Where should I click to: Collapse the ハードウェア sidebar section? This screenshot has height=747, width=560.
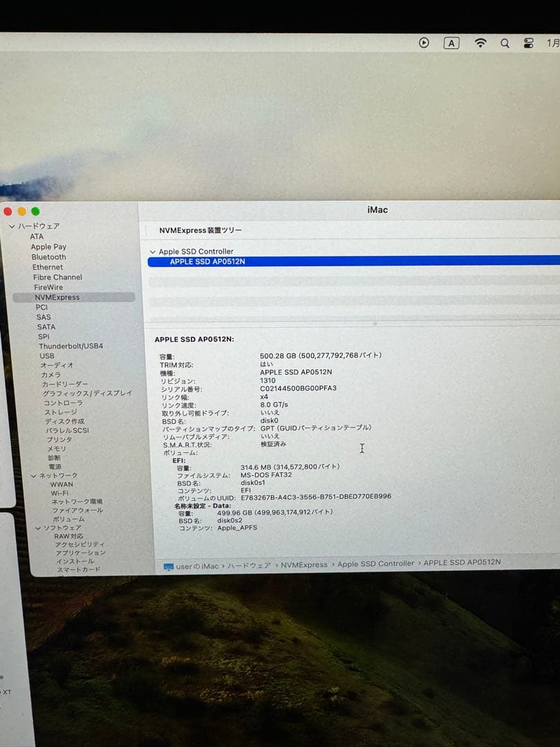tap(12, 226)
